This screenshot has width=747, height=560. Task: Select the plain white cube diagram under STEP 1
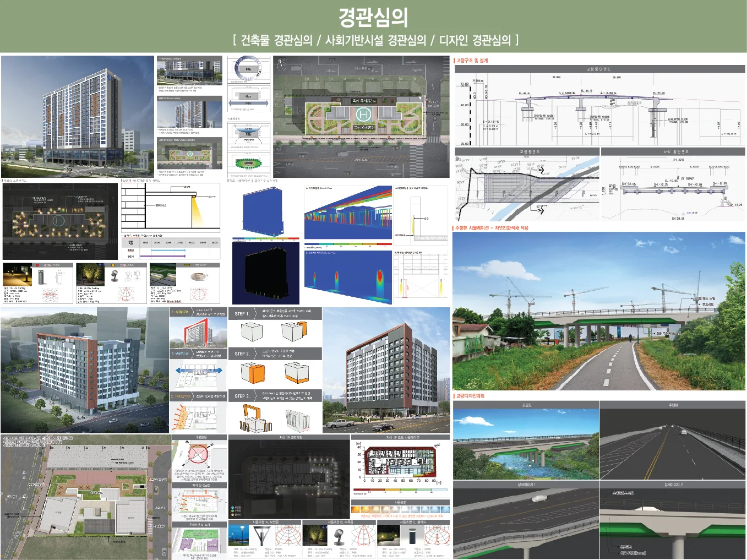pos(252,332)
